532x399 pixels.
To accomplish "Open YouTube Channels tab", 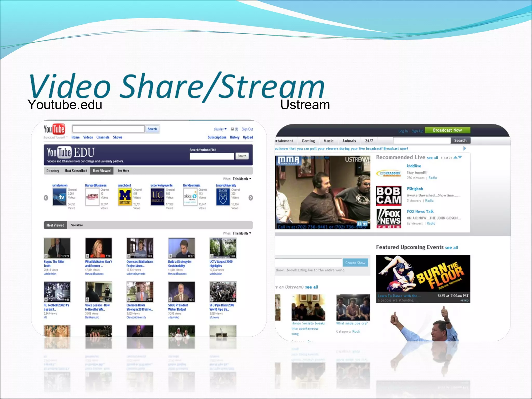I will click(103, 137).
